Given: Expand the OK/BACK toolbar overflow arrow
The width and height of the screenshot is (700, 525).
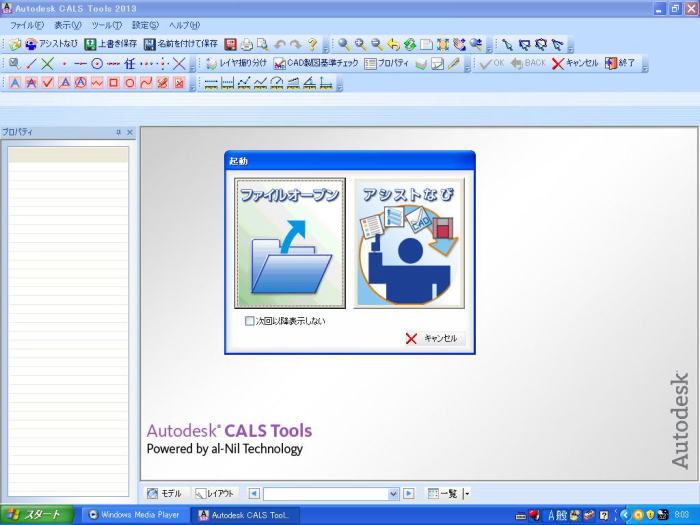Looking at the screenshot, I should point(645,65).
